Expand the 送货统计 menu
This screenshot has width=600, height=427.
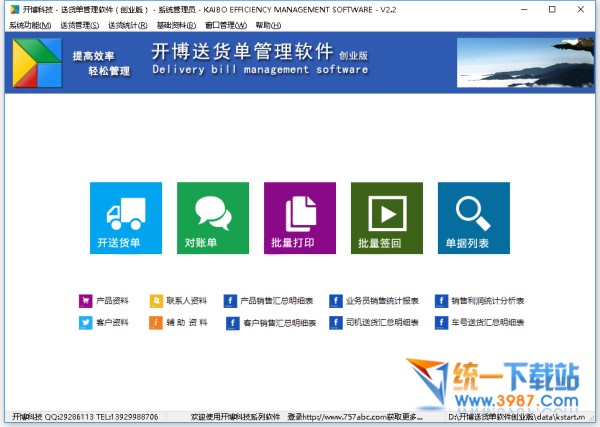point(127,25)
